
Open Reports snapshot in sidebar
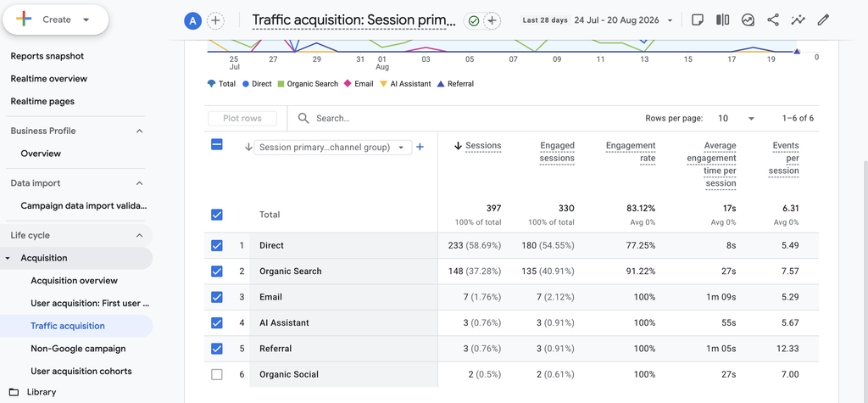pos(47,56)
